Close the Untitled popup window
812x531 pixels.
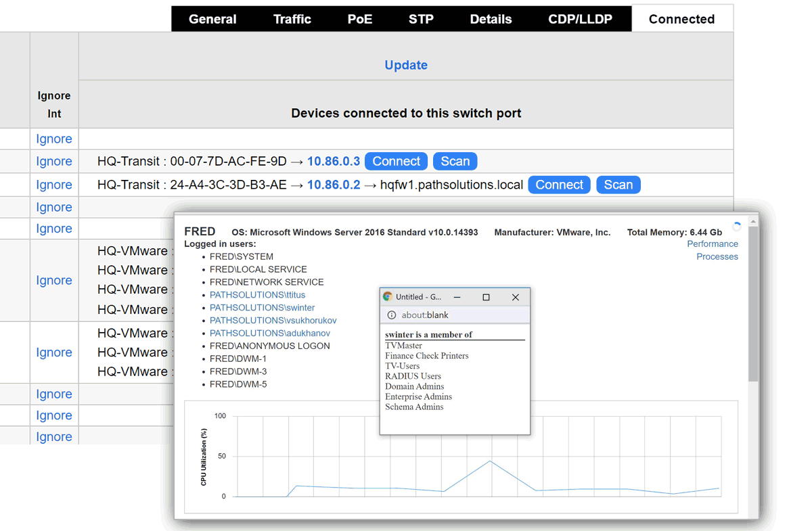click(x=515, y=297)
